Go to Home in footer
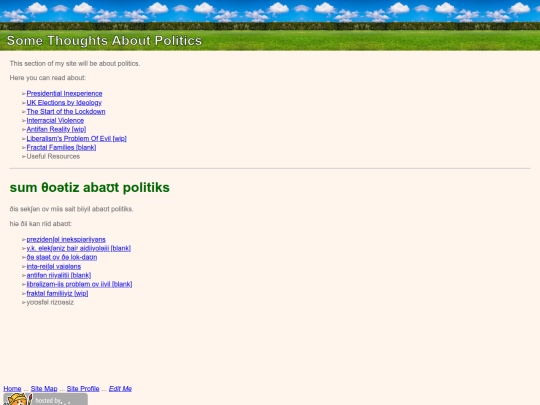Screen dimensions: 540x405 12,388
